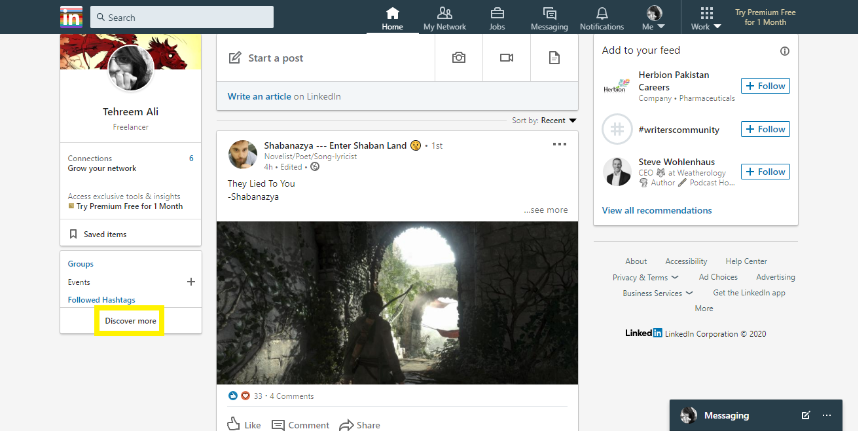
Task: Focus the Search field
Action: [182, 18]
